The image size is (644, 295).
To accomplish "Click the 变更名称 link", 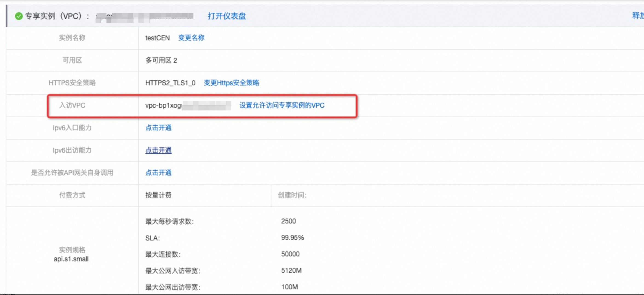I will 191,38.
